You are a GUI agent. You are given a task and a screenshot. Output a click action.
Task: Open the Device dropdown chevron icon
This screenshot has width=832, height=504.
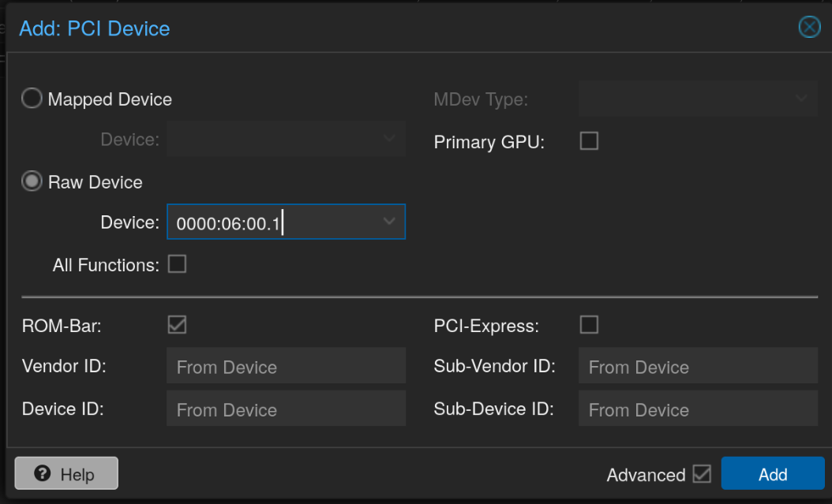pyautogui.click(x=388, y=222)
